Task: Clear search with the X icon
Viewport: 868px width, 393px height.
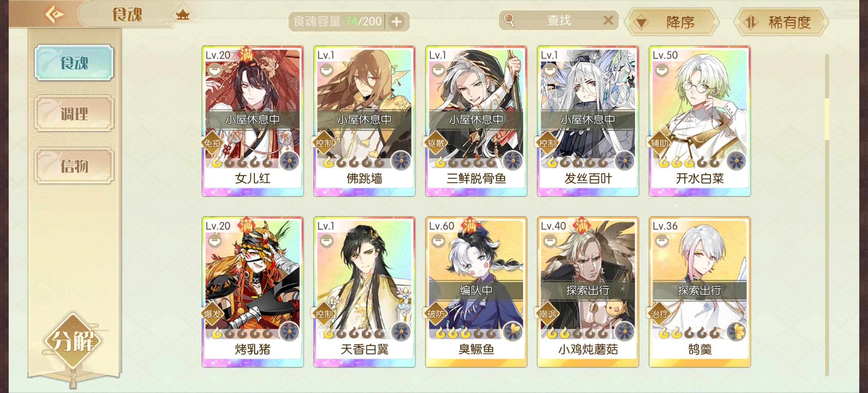Action: 608,20
